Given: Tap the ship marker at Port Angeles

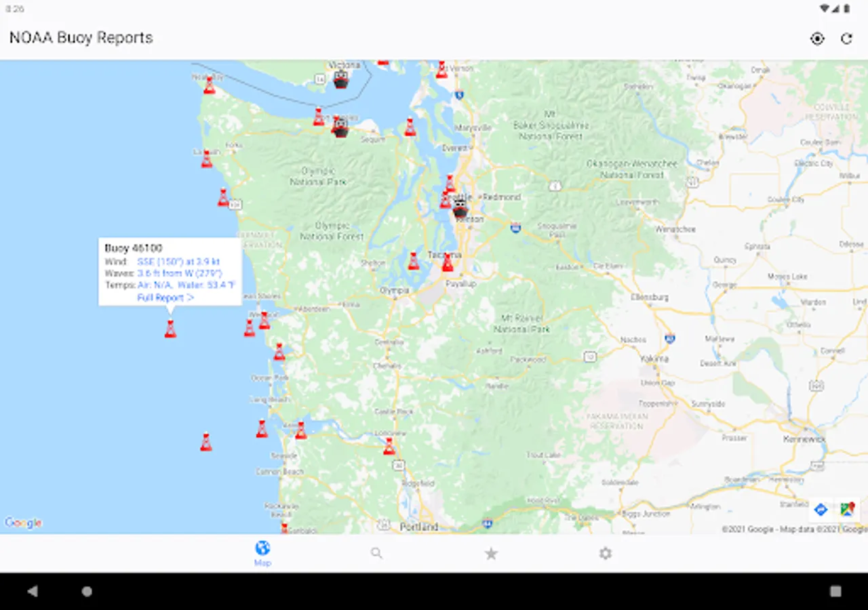Looking at the screenshot, I should tap(341, 129).
